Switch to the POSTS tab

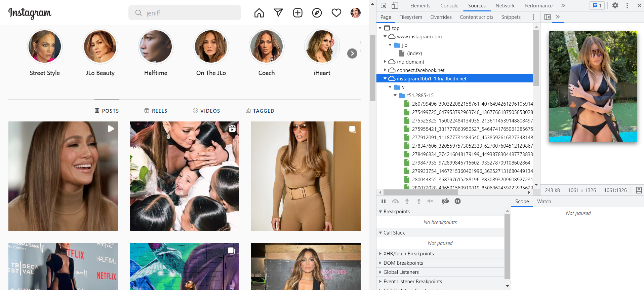click(107, 111)
